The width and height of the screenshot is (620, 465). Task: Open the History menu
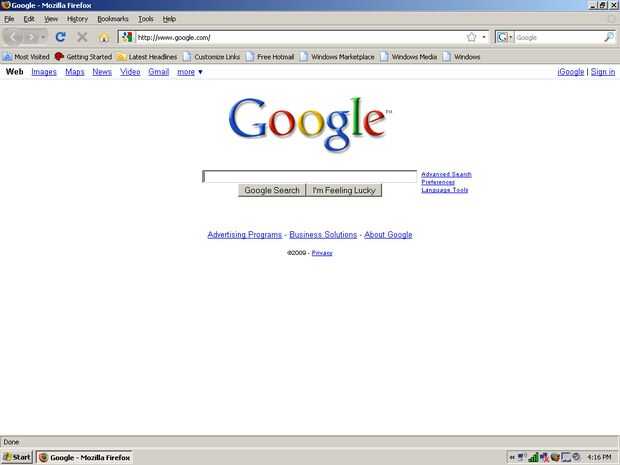[77, 19]
